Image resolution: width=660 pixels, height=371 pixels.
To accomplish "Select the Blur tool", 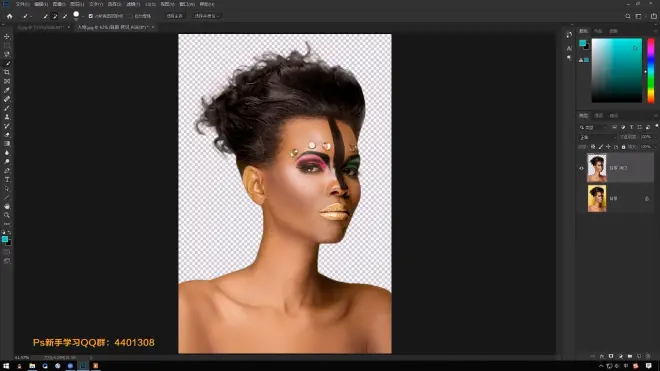I will tap(7, 153).
